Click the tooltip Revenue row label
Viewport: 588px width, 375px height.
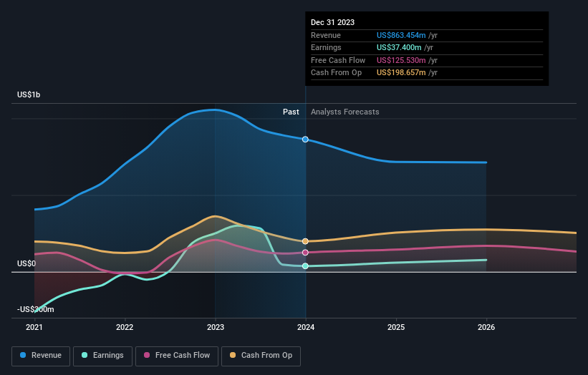click(x=326, y=35)
